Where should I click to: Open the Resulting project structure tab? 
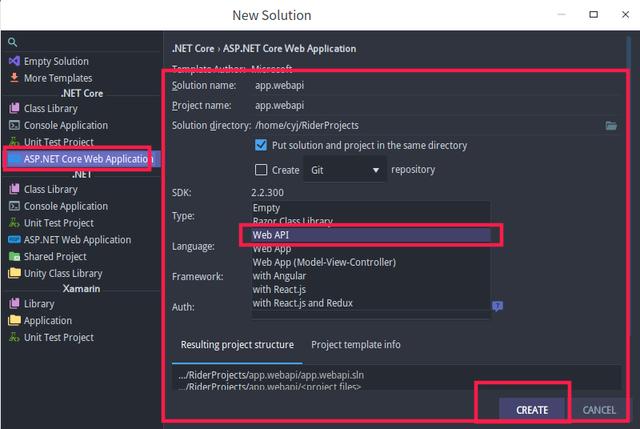(237, 345)
